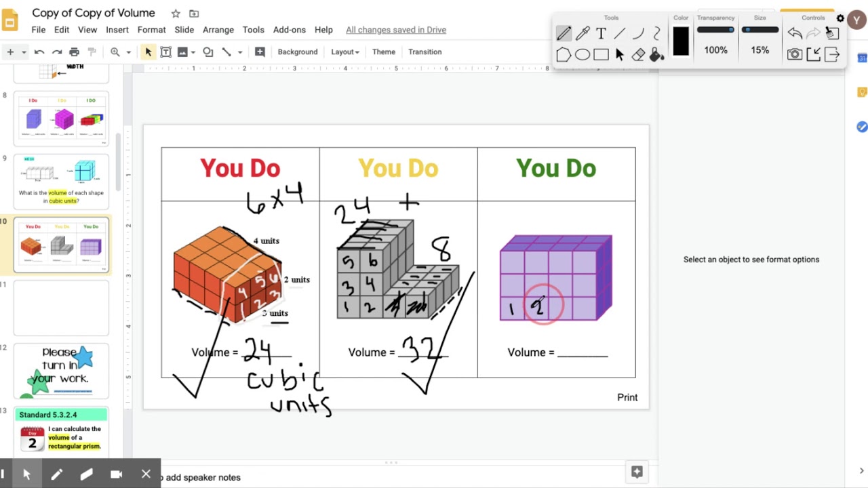Select slide 9 thumbnail about volume
This screenshot has width=868, height=488.
click(61, 181)
